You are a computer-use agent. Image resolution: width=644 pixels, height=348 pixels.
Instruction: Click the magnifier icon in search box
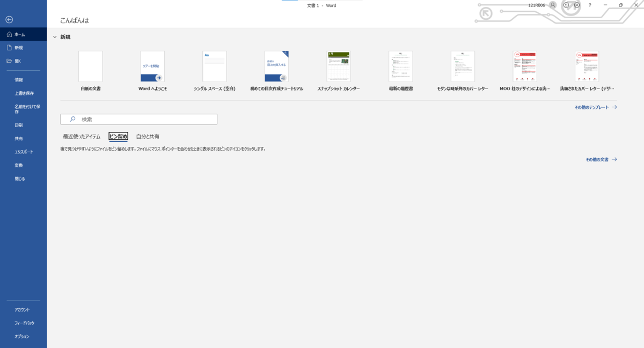pos(72,119)
